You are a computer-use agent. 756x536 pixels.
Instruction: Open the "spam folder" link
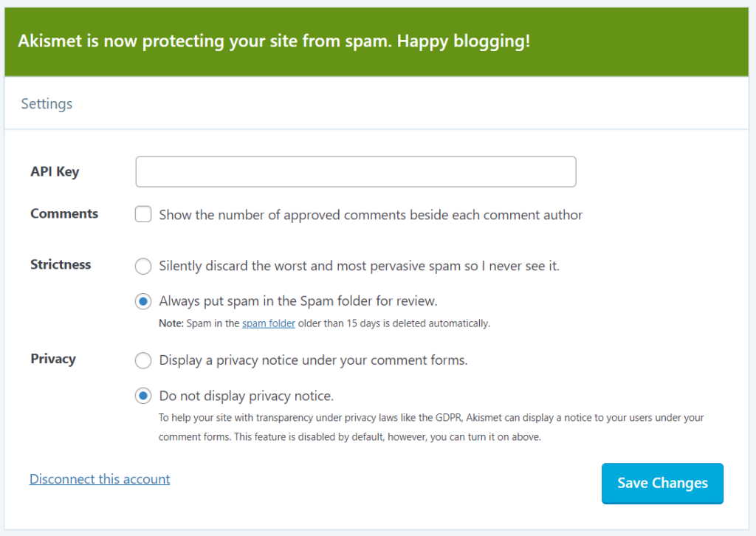click(x=268, y=323)
